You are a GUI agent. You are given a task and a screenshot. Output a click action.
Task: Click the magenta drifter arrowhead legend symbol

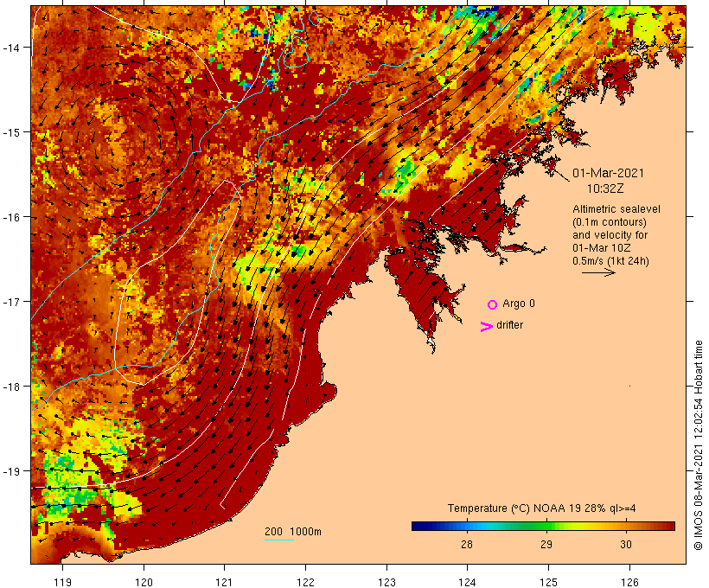click(486, 327)
